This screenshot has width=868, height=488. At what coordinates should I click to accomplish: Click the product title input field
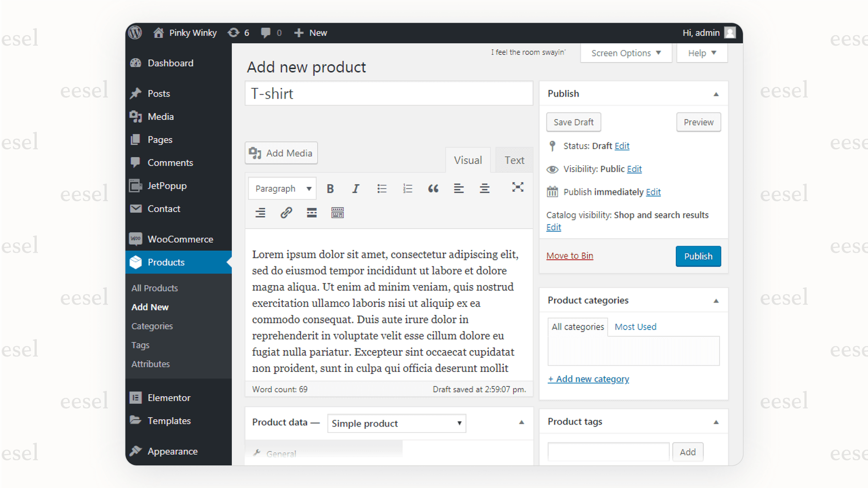point(389,93)
